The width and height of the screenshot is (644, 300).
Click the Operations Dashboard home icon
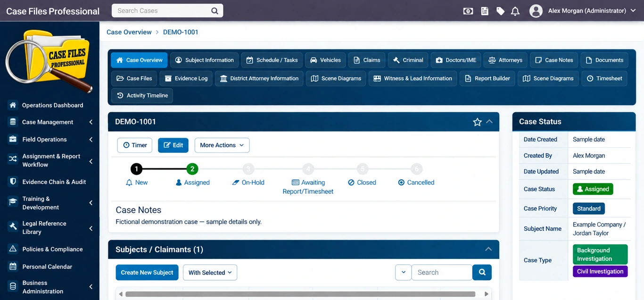(13, 105)
